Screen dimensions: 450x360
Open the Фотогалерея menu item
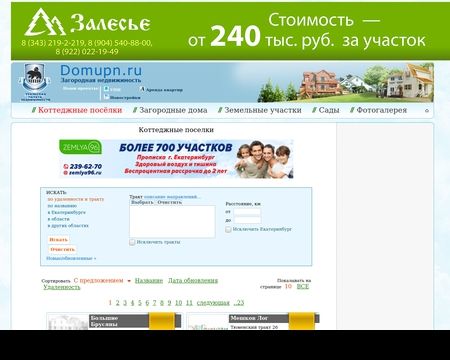click(382, 110)
